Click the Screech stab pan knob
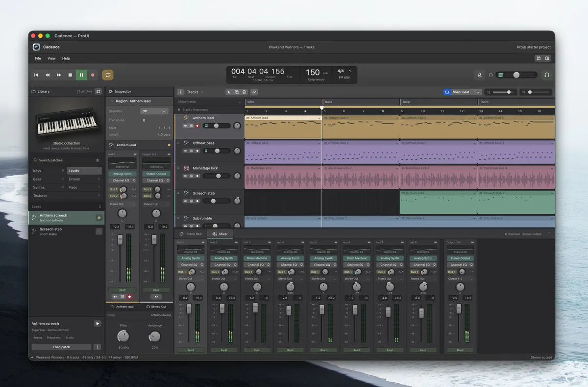Image resolution: width=588 pixels, height=387 pixels. tap(237, 200)
